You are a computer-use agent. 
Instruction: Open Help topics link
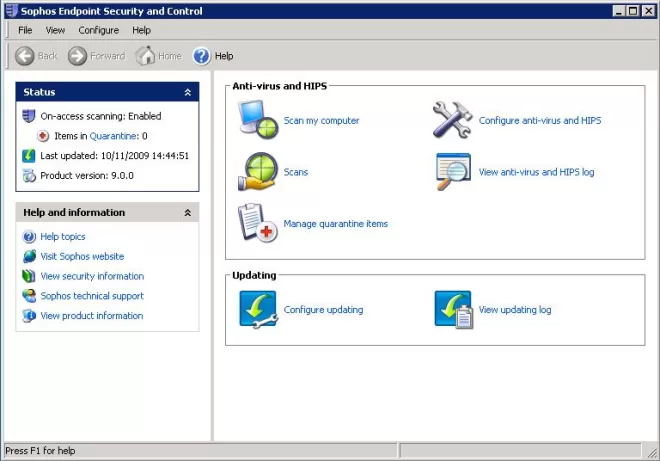click(x=63, y=237)
